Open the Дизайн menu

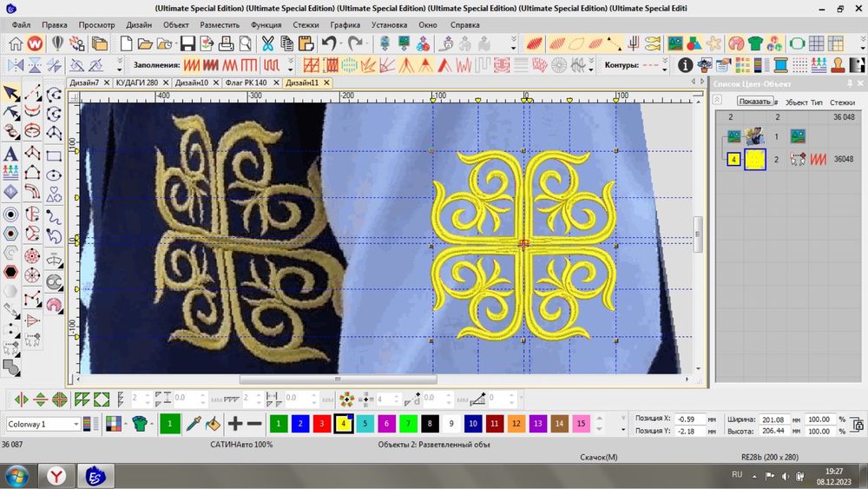point(138,25)
